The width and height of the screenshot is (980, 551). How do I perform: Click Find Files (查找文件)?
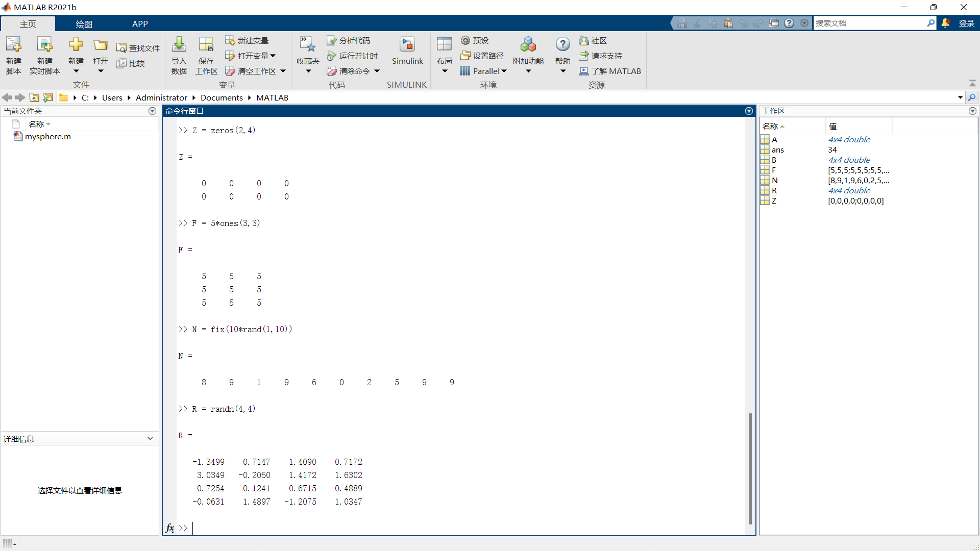coord(138,48)
